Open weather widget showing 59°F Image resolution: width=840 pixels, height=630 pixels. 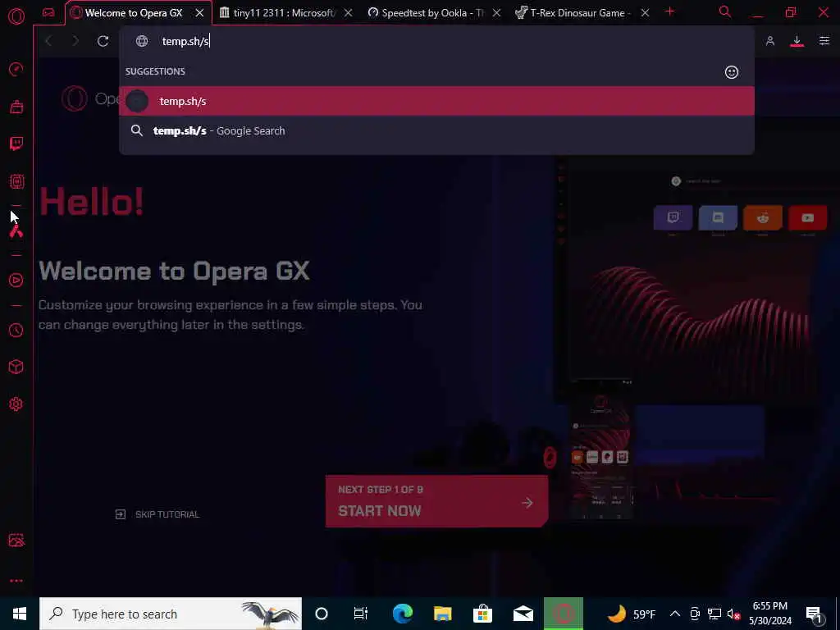point(632,614)
